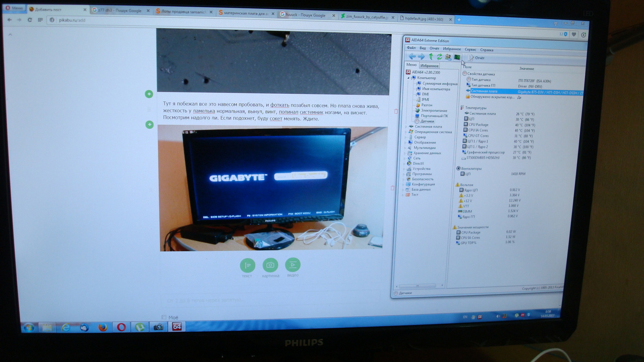The image size is (644, 362).
Task: Add image with картинка button
Action: [x=270, y=265]
